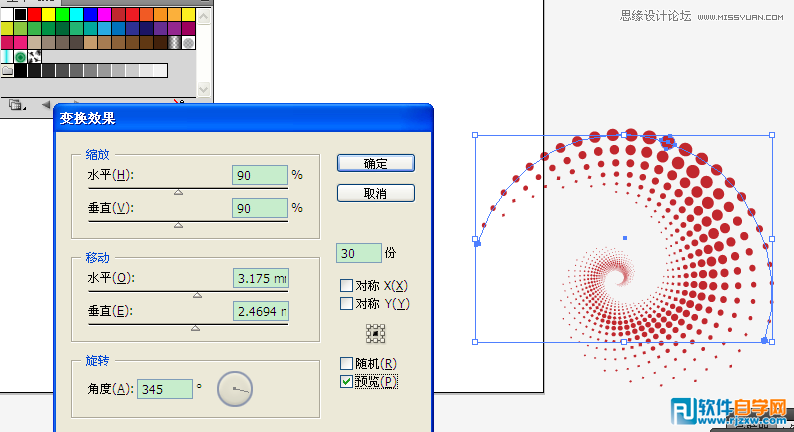This screenshot has width=794, height=432.
Task: Click the horizontal scale 水平(H) slider handle
Action: (178, 192)
